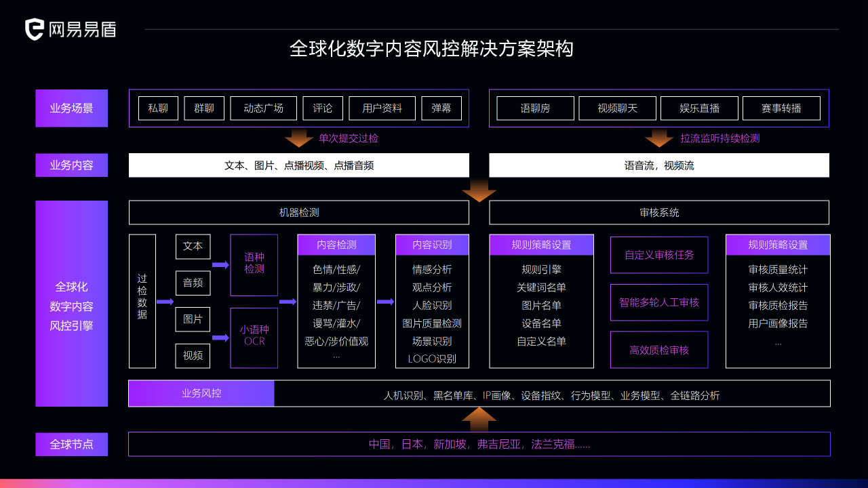Click the 业务内容 purple label
The width and height of the screenshot is (868, 488).
click(71, 165)
